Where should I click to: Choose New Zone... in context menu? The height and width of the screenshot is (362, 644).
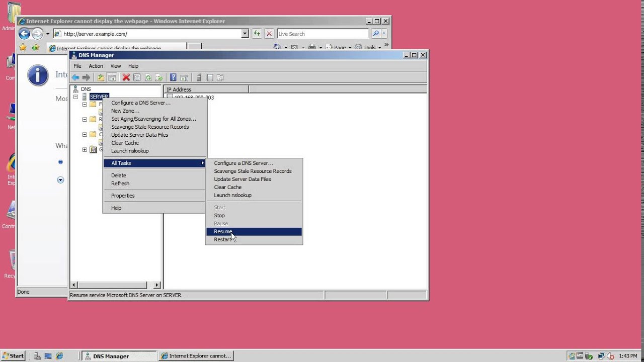[155, 111]
